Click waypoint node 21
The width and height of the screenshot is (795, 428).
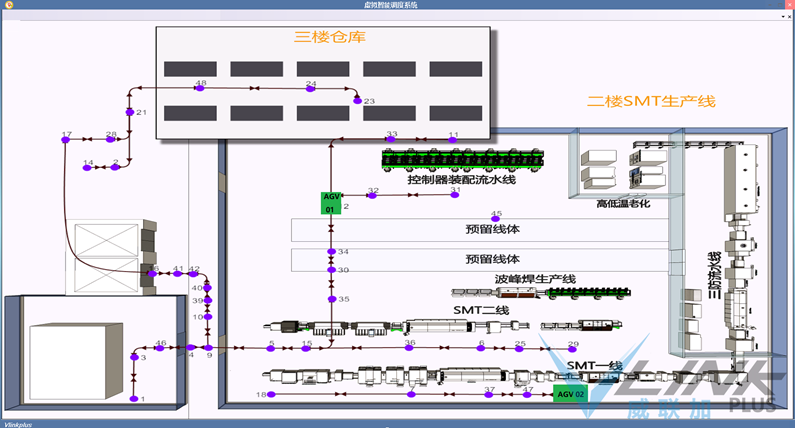[129, 113]
